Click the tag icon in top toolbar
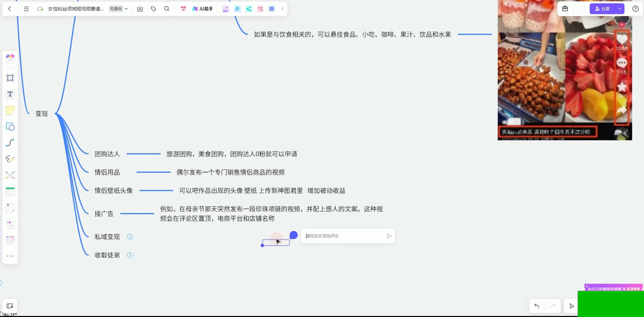The width and height of the screenshot is (644, 317). coord(154,9)
